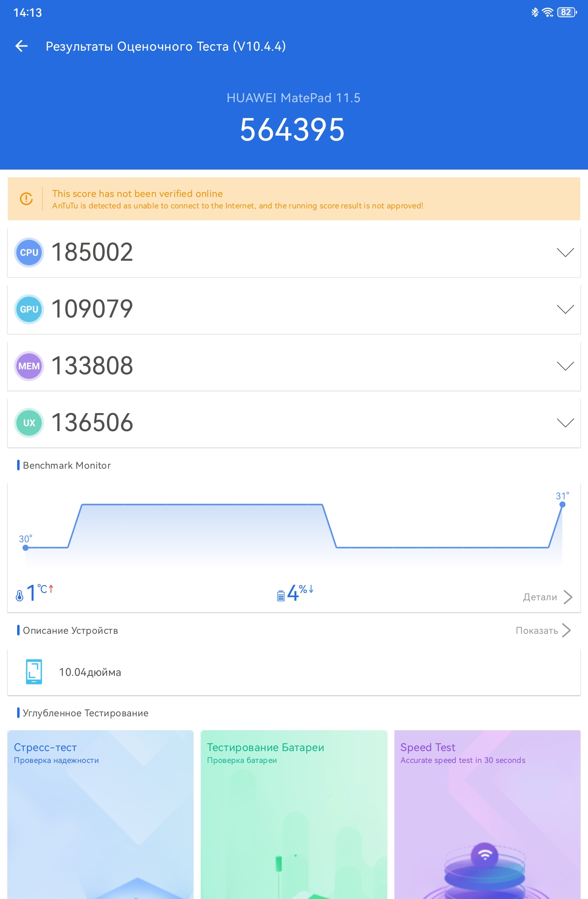Screen dimensions: 588x899
Task: Open the Тестирование Батареи card
Action: coord(294,814)
